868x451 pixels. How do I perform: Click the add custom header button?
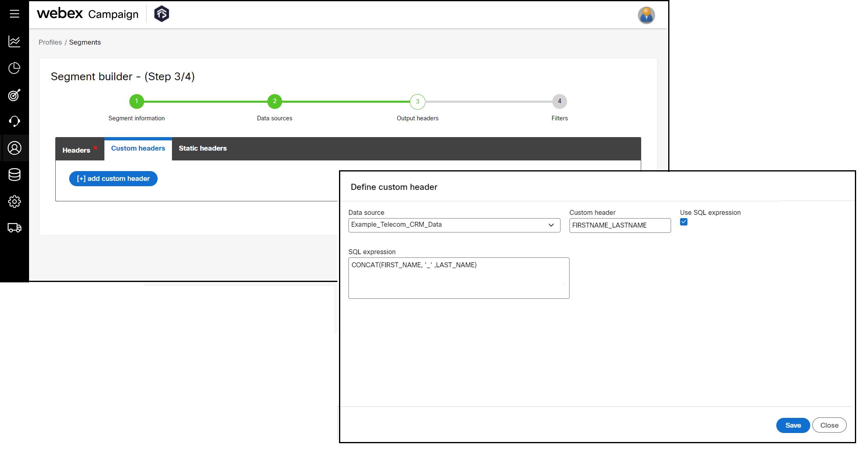113,178
